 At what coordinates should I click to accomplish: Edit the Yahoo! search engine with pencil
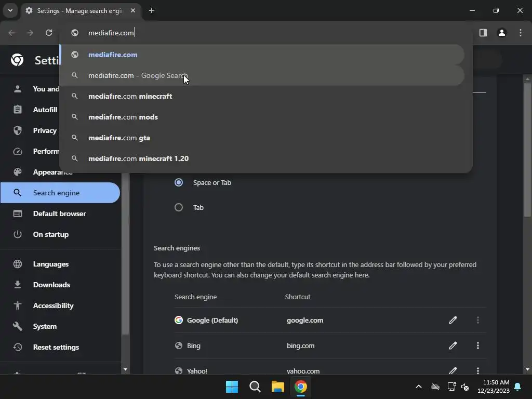(x=453, y=370)
